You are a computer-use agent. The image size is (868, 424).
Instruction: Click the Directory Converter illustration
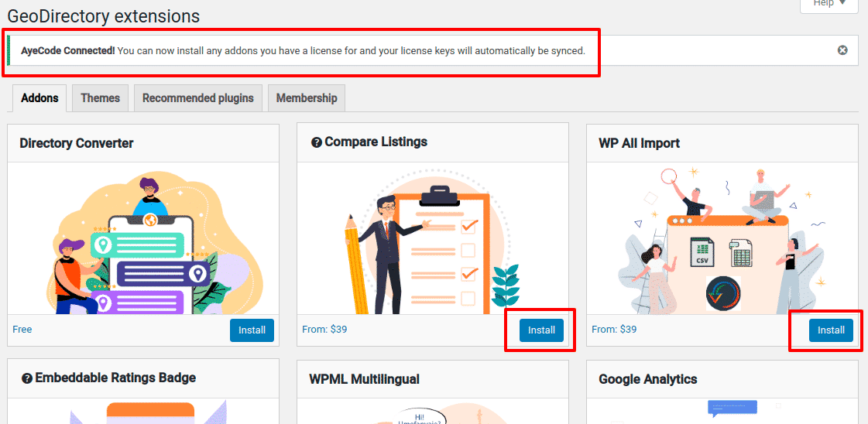click(x=143, y=238)
